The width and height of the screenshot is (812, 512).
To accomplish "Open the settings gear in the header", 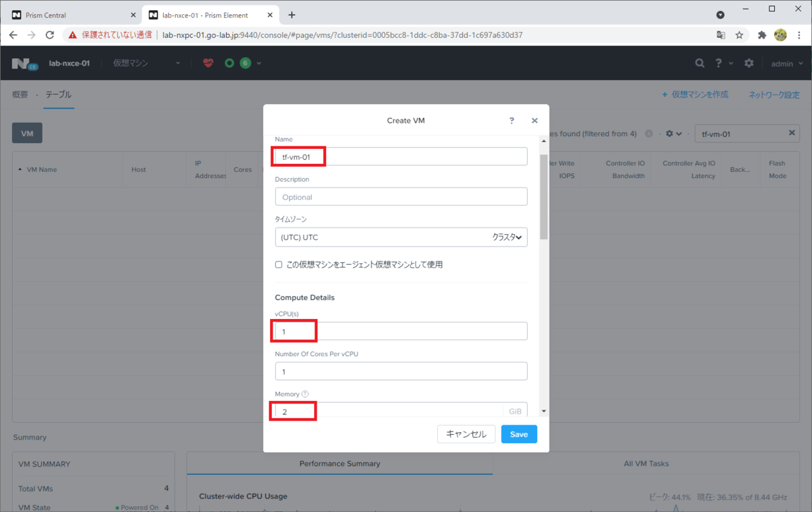I will pos(749,63).
